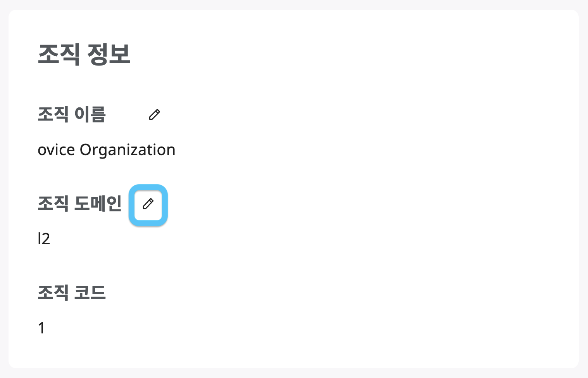588x378 pixels.
Task: Click the gray background outside the card
Action: [583, 374]
